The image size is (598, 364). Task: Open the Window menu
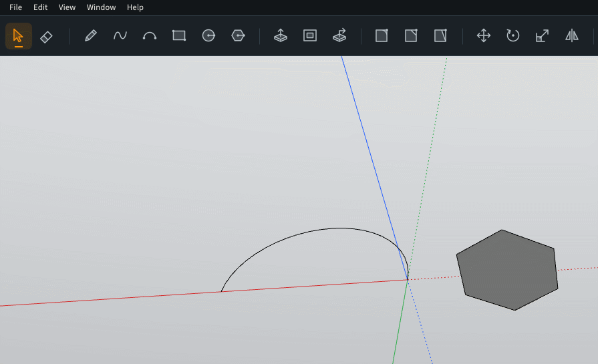[101, 7]
